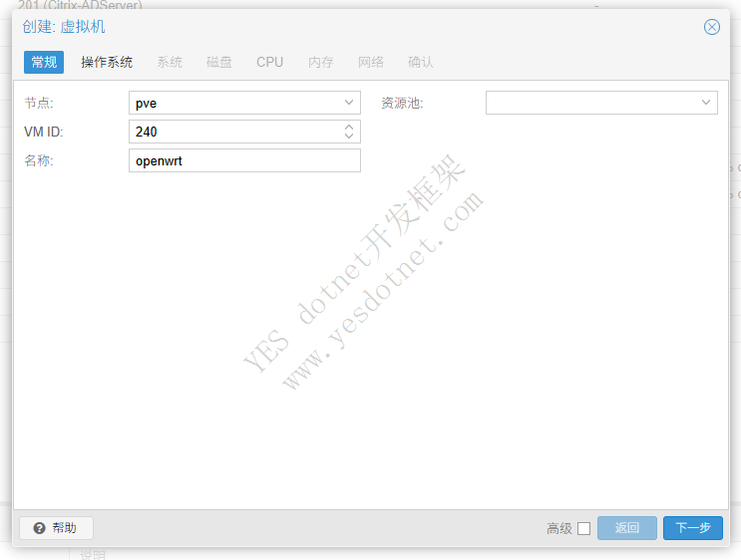This screenshot has width=741, height=560.
Task: Select the 确认 tab
Action: click(421, 63)
